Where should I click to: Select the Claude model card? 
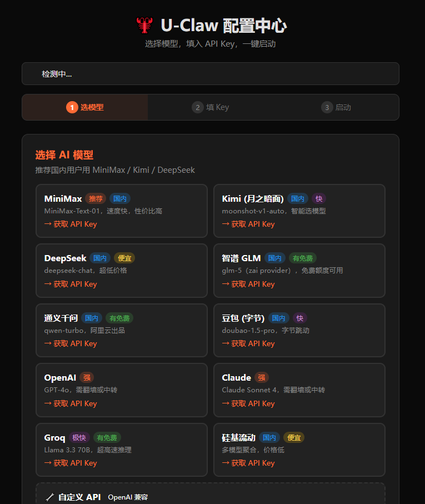click(299, 390)
